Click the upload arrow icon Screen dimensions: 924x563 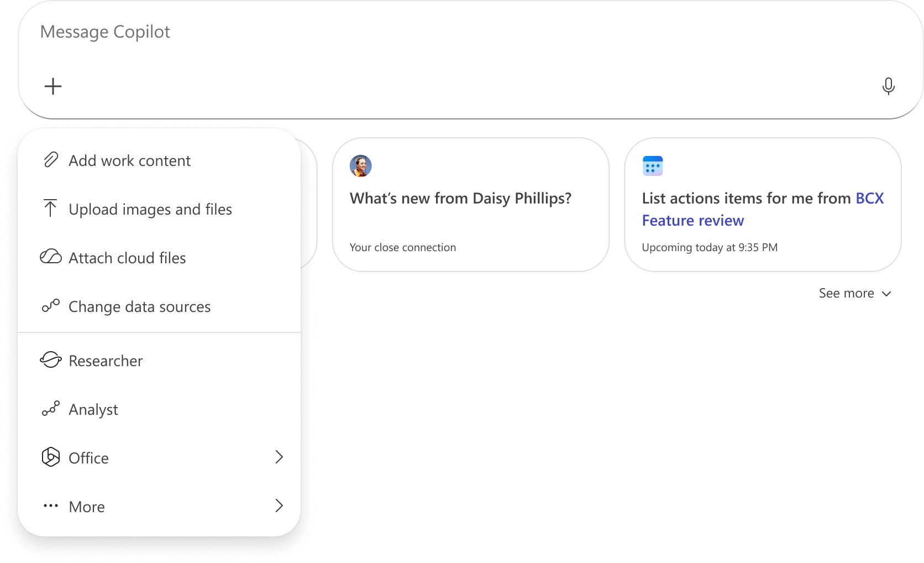click(x=50, y=208)
